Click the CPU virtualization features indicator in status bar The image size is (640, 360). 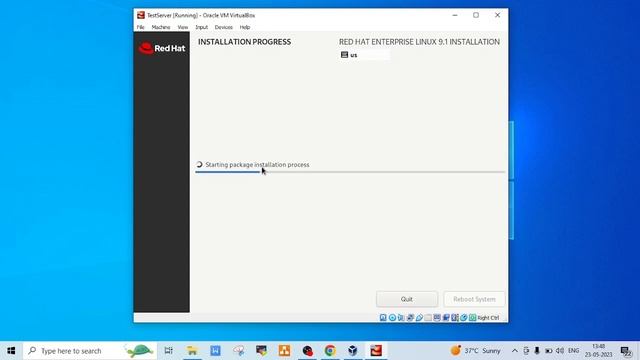(455, 318)
